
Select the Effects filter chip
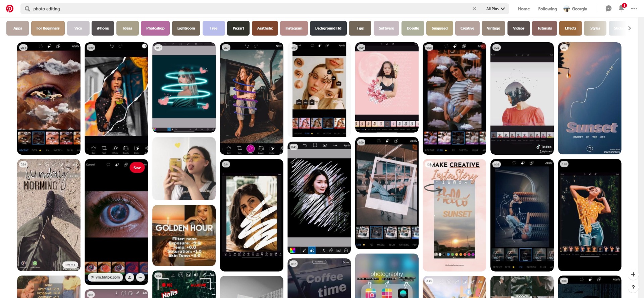coord(571,28)
